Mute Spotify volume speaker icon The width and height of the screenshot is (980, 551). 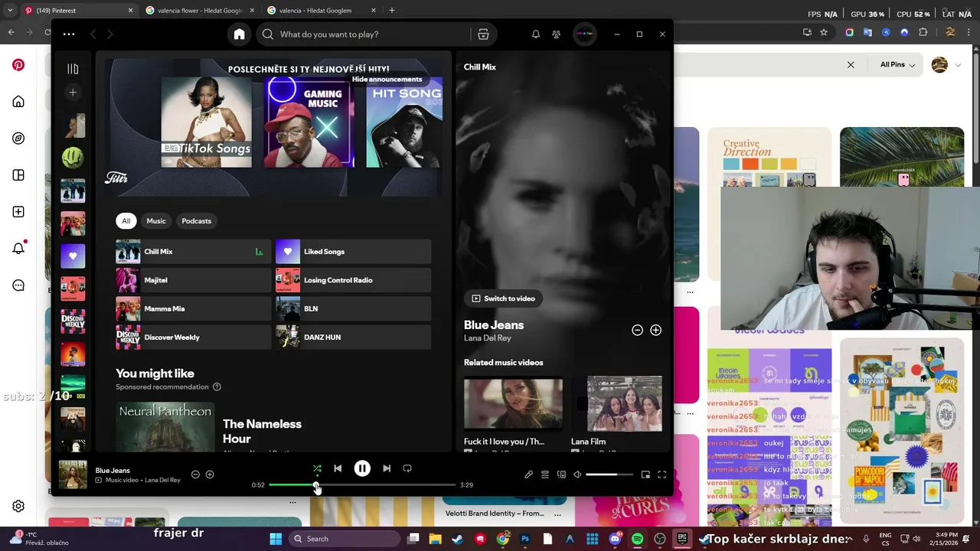click(x=577, y=474)
